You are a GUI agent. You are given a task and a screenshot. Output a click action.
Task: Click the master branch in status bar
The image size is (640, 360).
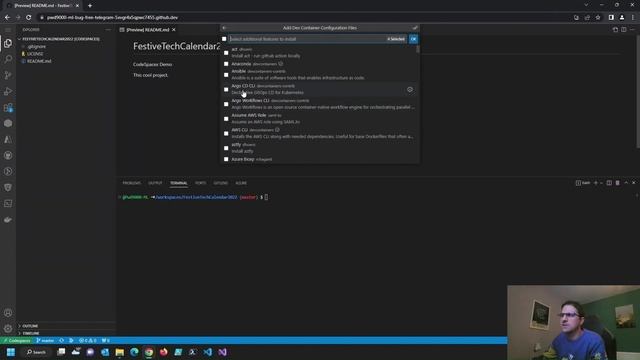click(x=45, y=340)
